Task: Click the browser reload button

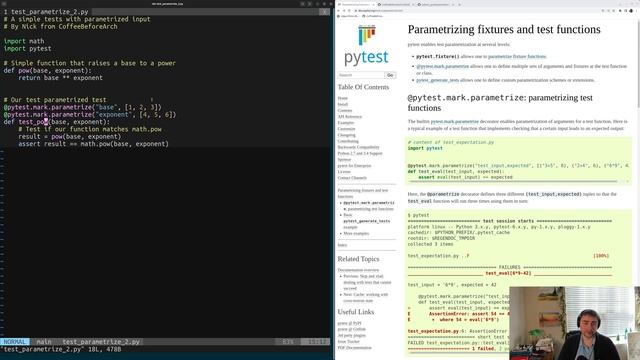Action: pyautogui.click(x=349, y=11)
